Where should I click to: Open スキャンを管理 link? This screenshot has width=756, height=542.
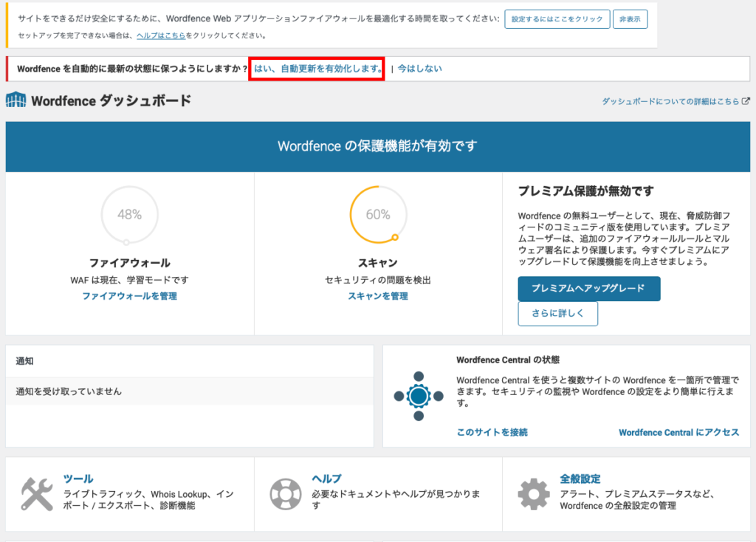point(378,296)
